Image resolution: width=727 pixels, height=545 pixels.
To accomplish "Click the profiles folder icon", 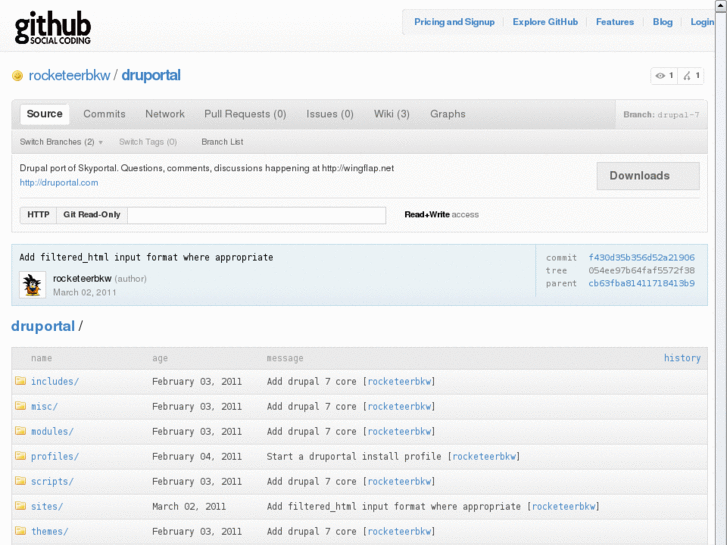I will (20, 456).
